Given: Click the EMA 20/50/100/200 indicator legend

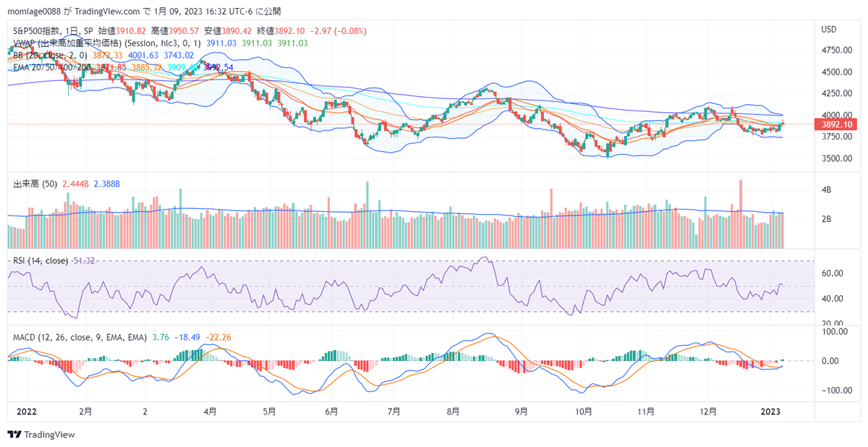Looking at the screenshot, I should pyautogui.click(x=53, y=67).
